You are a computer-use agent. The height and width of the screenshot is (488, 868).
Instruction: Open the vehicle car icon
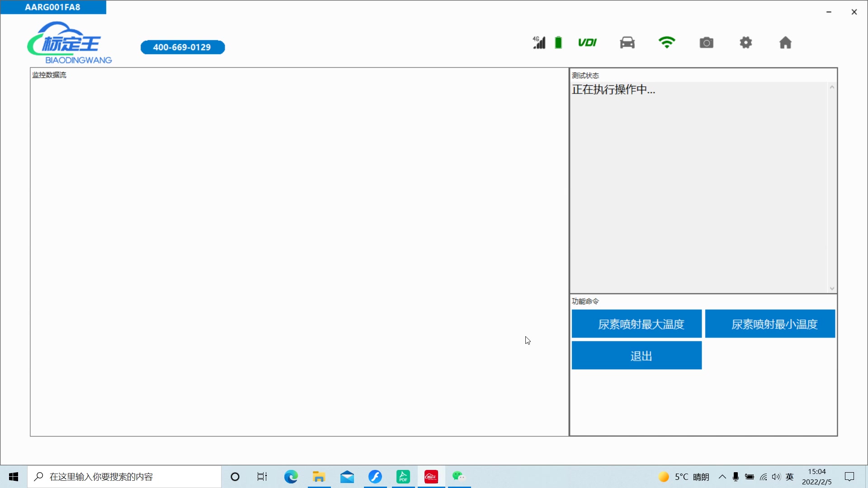click(627, 42)
